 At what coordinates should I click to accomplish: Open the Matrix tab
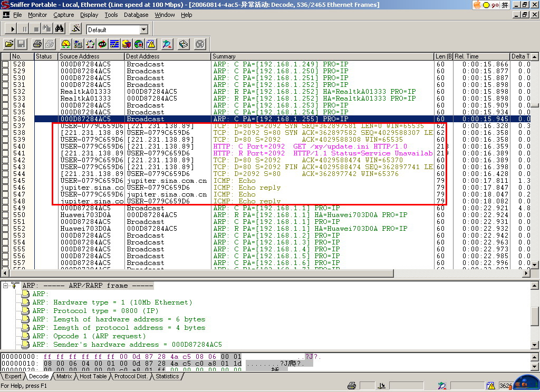point(64,376)
